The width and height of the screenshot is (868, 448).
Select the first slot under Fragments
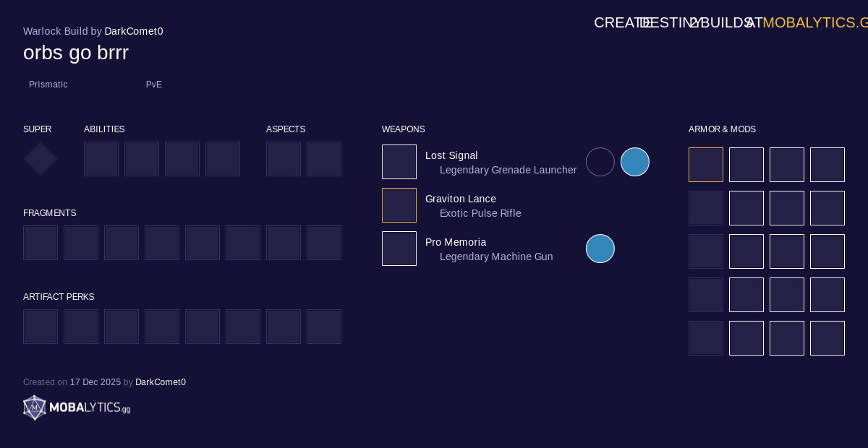tap(41, 243)
